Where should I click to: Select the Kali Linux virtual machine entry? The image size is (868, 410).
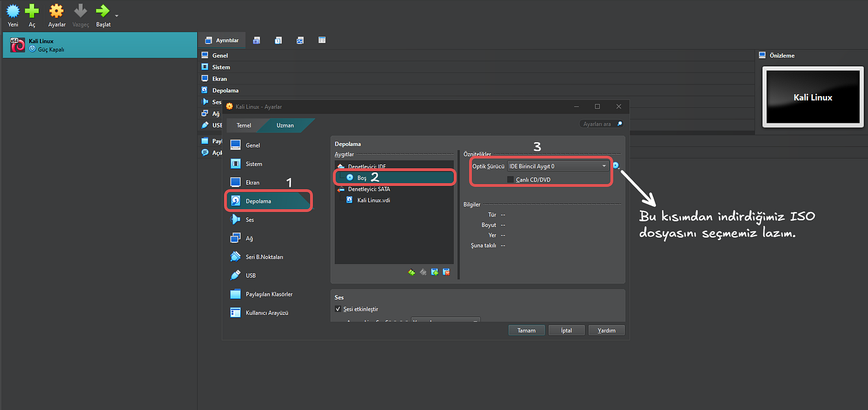pyautogui.click(x=100, y=45)
